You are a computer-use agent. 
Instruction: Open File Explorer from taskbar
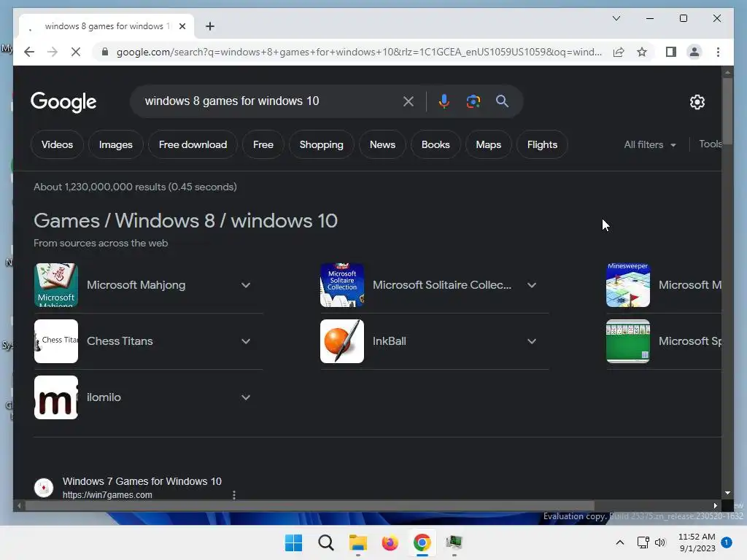tap(357, 542)
